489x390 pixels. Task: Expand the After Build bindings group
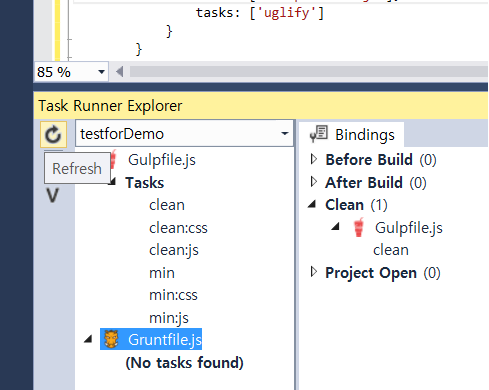point(313,182)
